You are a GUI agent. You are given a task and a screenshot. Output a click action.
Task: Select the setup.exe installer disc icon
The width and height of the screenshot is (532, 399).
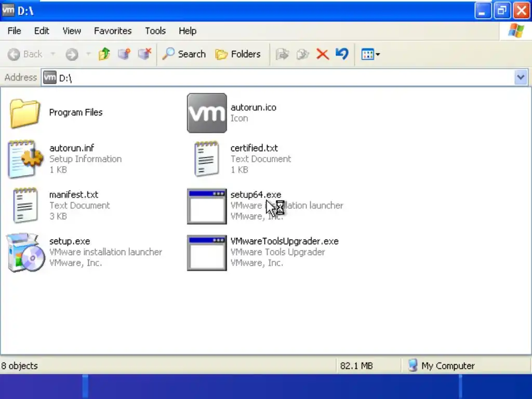26,252
